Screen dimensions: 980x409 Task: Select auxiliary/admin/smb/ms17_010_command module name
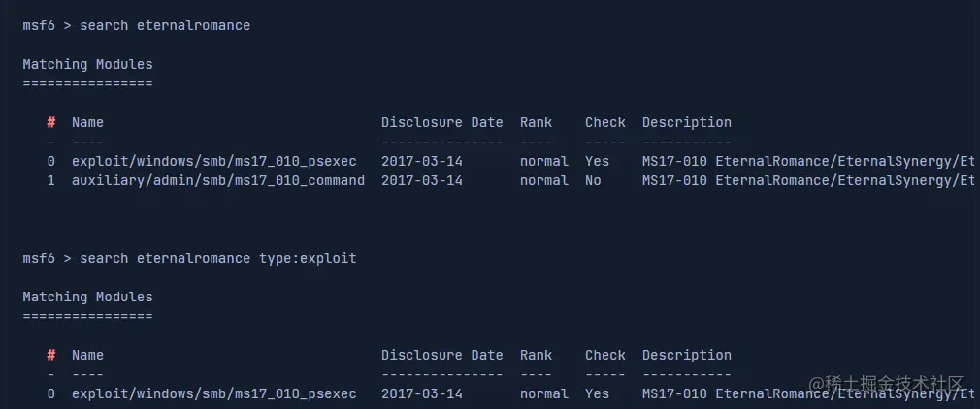point(218,180)
